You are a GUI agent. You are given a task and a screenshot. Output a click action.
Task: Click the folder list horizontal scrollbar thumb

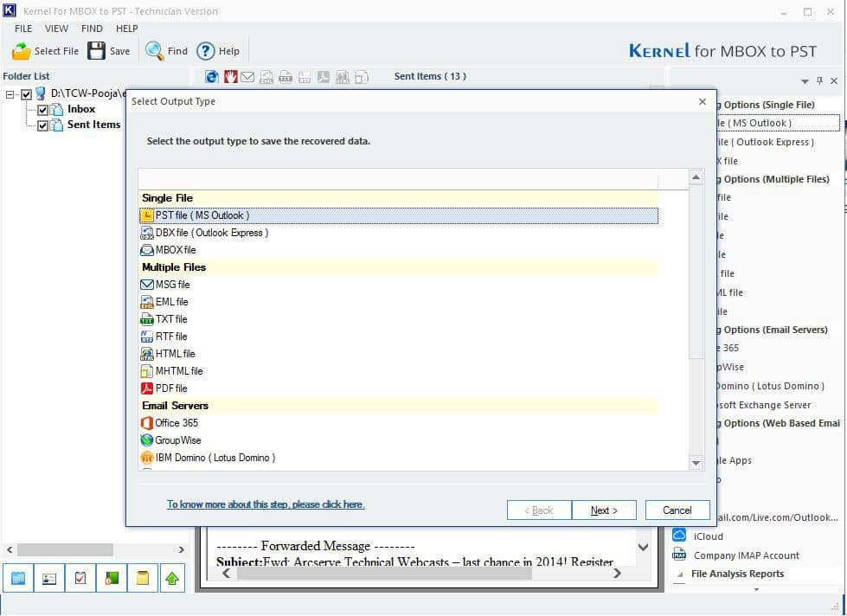(x=65, y=549)
